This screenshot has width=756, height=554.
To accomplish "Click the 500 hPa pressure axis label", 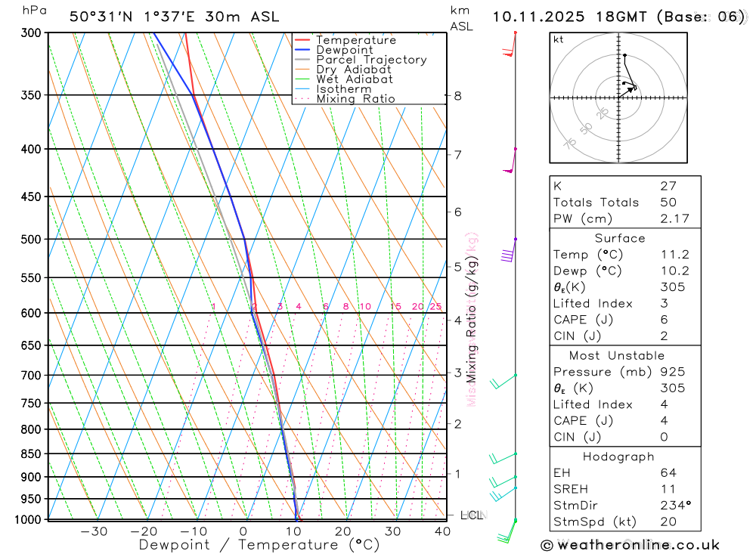I will [x=31, y=239].
